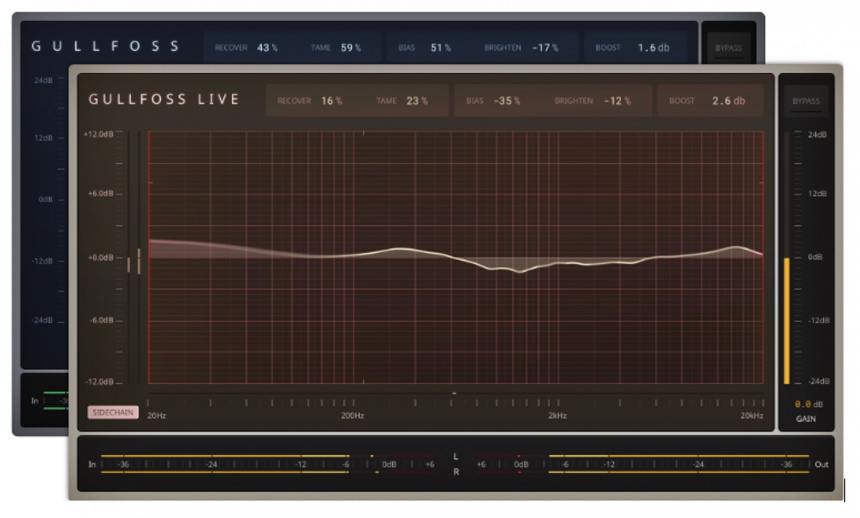The image size is (860, 518).
Task: Click the BIAS label in Gullfoss Live
Action: pyautogui.click(x=474, y=101)
